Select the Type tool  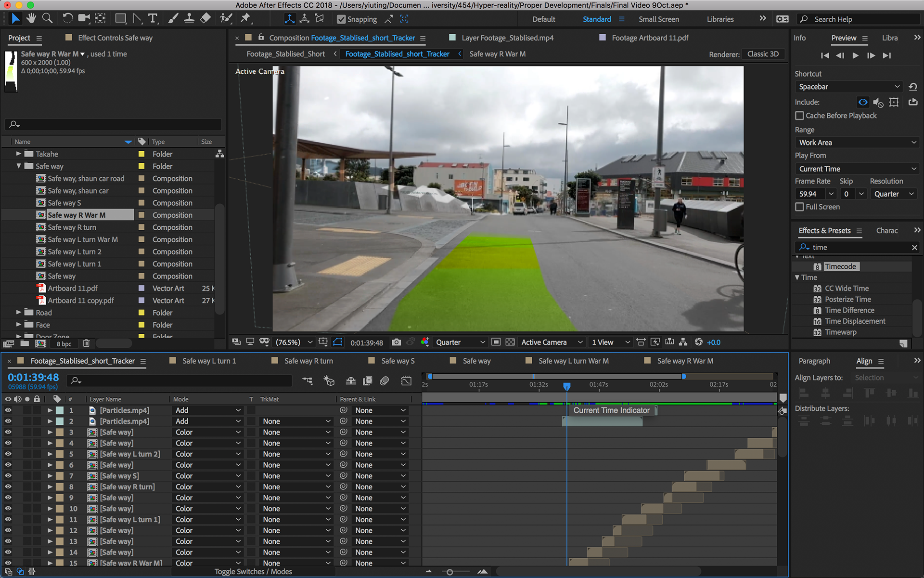153,18
